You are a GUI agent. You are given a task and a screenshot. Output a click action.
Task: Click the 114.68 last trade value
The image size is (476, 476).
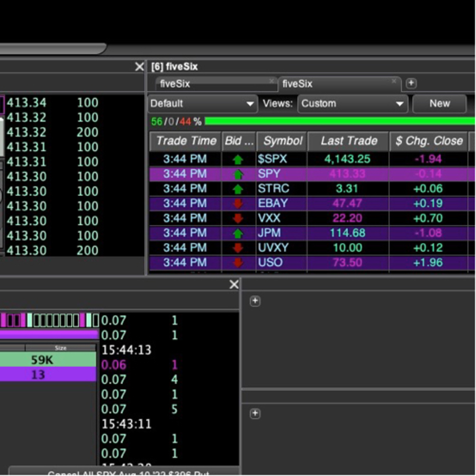347,233
